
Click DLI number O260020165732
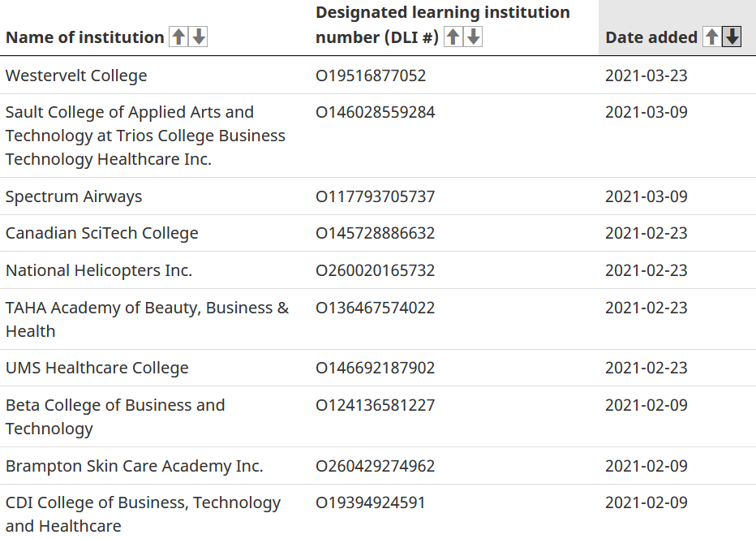(375, 270)
